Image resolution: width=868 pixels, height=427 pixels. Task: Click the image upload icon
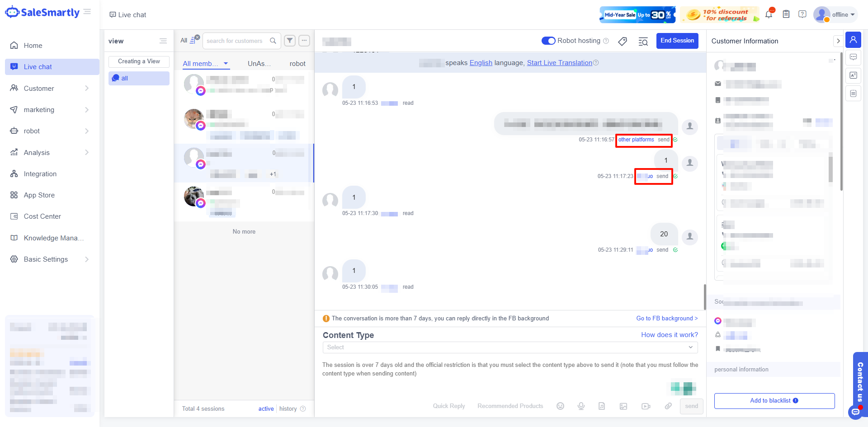click(x=623, y=406)
